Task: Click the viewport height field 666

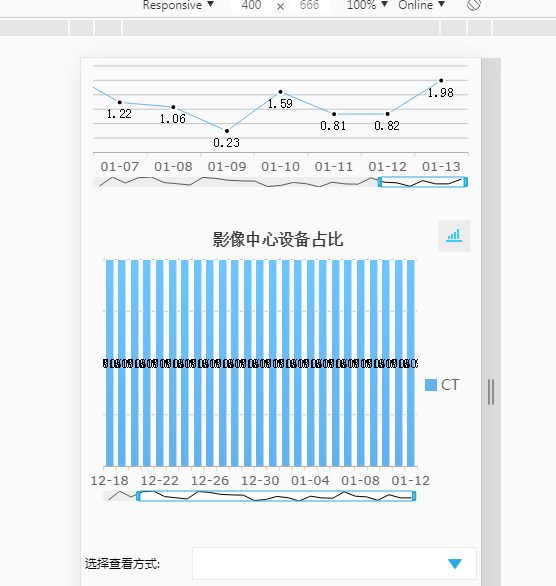Action: [x=309, y=5]
